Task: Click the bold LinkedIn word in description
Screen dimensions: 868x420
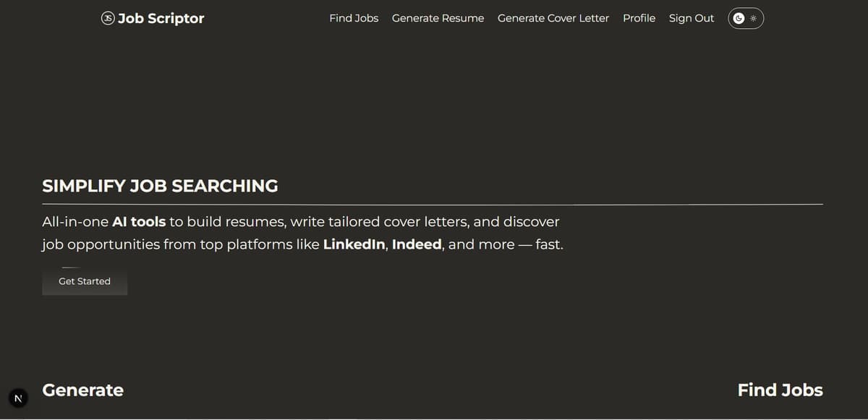Action: tap(354, 244)
